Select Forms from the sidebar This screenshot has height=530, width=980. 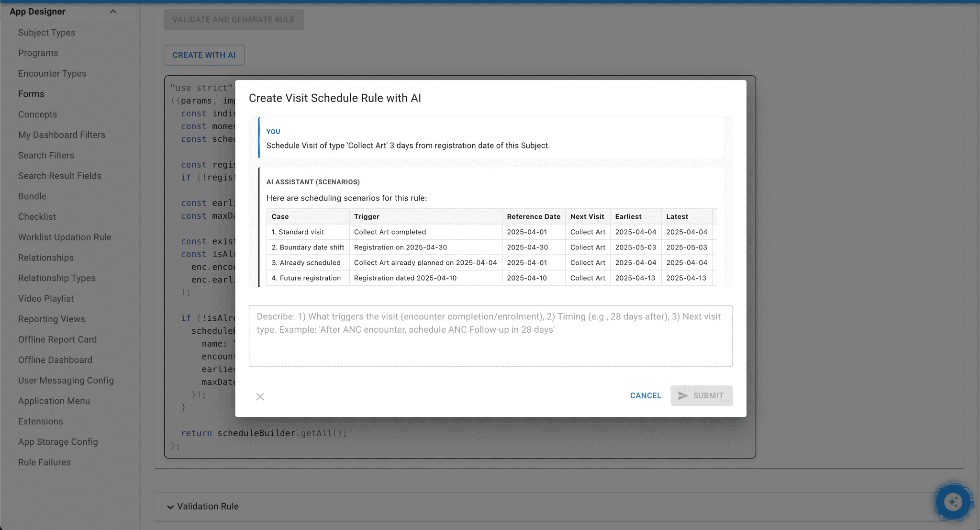pos(31,94)
